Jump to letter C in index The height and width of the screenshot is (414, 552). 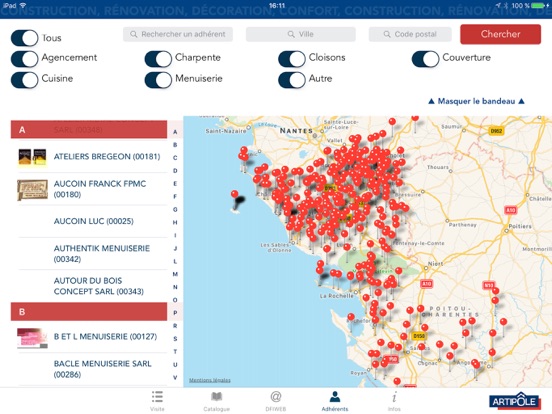tap(175, 158)
